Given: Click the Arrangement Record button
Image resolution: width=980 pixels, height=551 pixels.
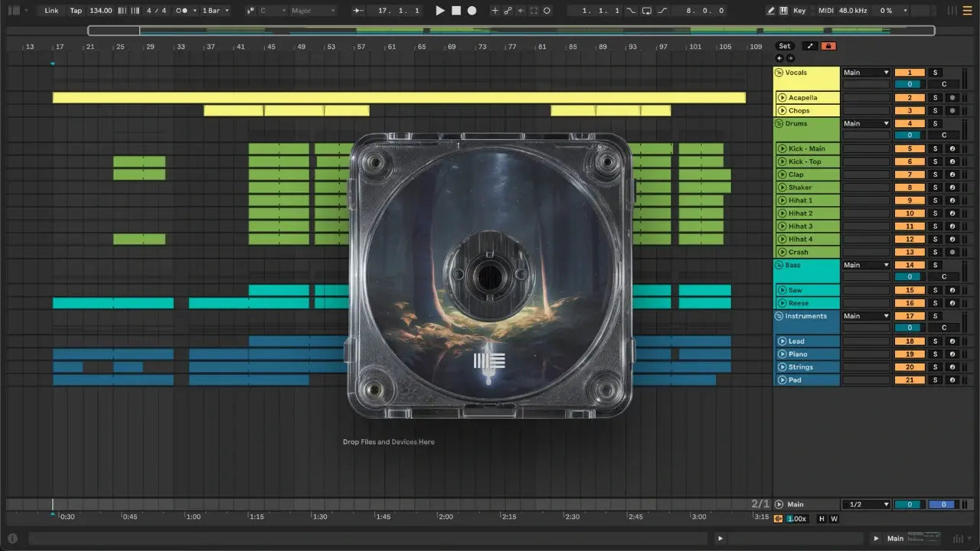Looking at the screenshot, I should click(x=472, y=11).
